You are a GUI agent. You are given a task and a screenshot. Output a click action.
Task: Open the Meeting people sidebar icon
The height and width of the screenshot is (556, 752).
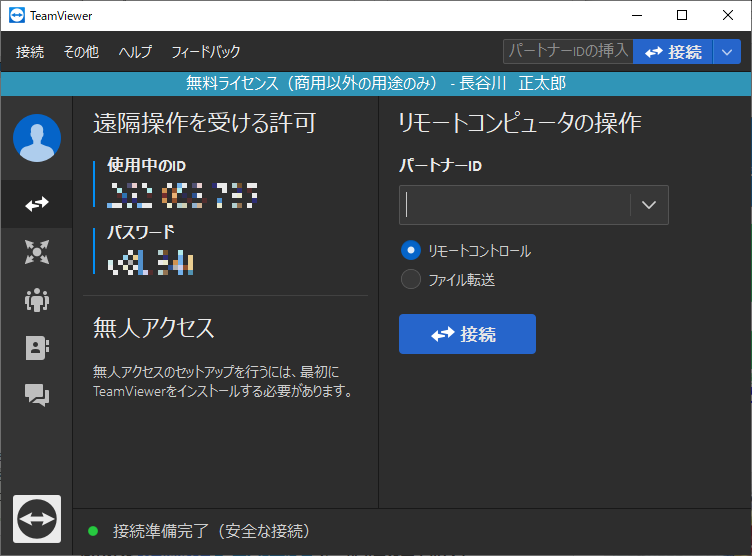tap(37, 300)
